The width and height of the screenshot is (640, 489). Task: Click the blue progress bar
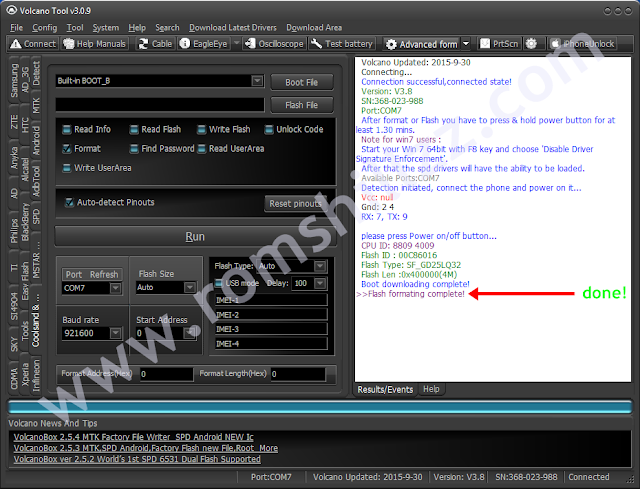click(x=320, y=407)
